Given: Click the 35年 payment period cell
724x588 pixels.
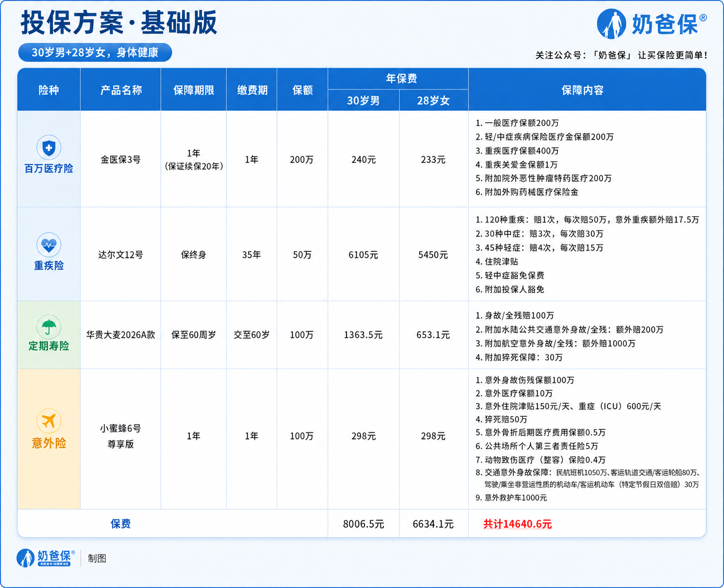Looking at the screenshot, I should point(252,255).
